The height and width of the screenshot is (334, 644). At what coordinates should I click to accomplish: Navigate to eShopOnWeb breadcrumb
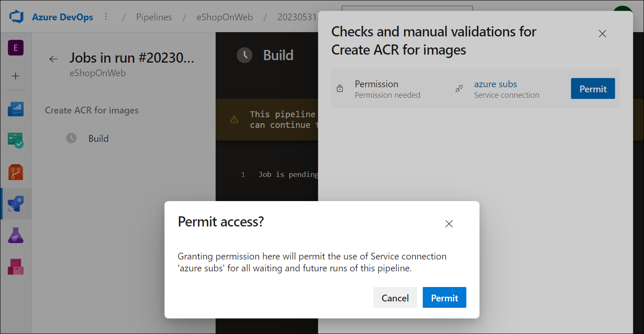tap(225, 17)
